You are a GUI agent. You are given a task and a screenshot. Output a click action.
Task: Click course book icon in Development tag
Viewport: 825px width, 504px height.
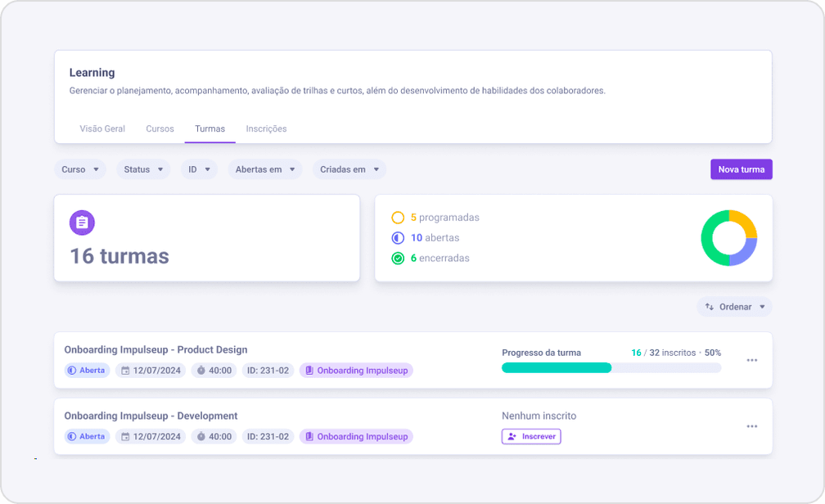point(309,437)
